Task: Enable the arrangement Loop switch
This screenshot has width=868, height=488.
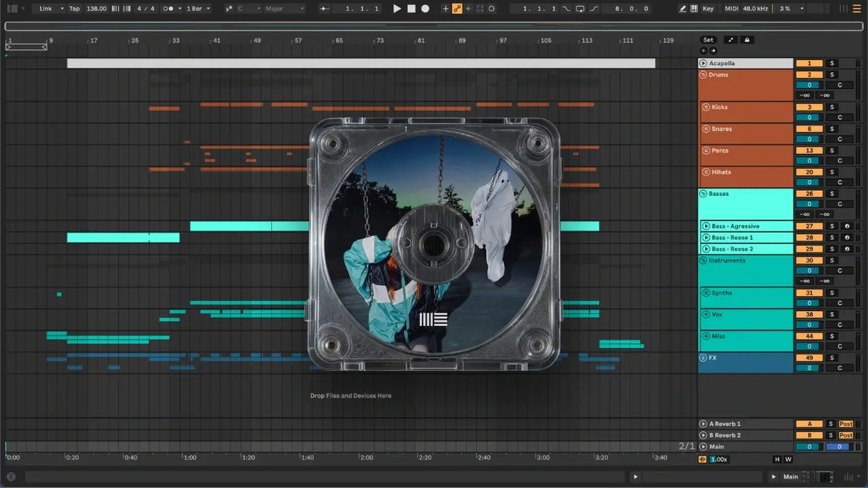Action: (581, 9)
